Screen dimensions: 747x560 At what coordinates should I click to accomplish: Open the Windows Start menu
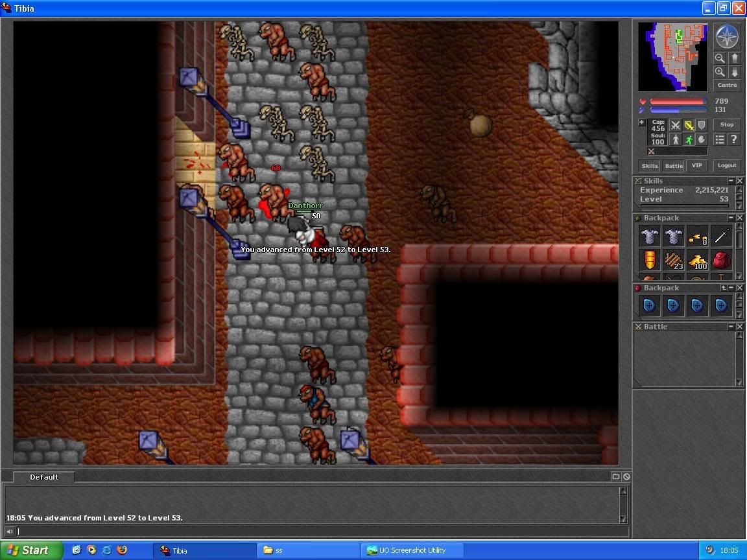(x=31, y=550)
